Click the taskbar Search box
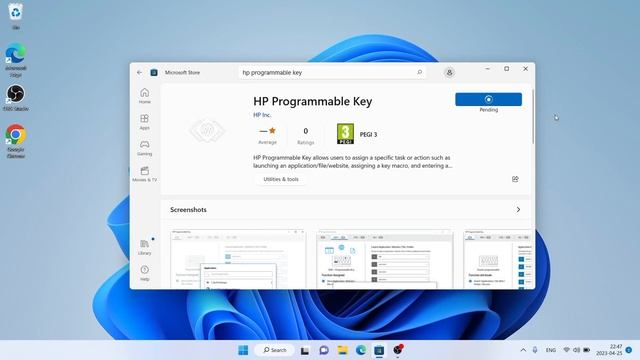The height and width of the screenshot is (360, 640). [274, 350]
